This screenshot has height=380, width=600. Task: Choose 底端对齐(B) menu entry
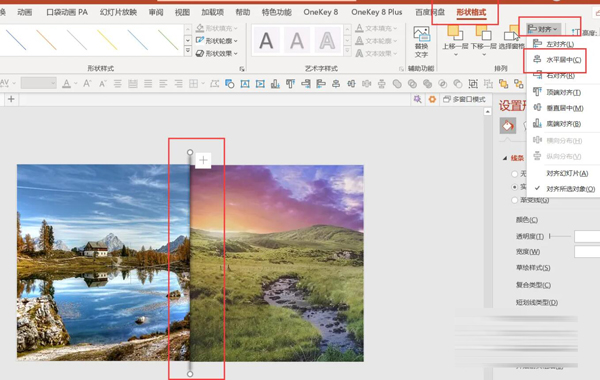coord(557,124)
